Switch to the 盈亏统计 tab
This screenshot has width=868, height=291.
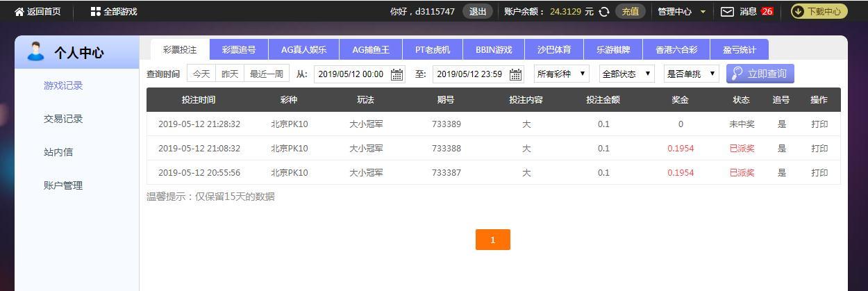739,50
